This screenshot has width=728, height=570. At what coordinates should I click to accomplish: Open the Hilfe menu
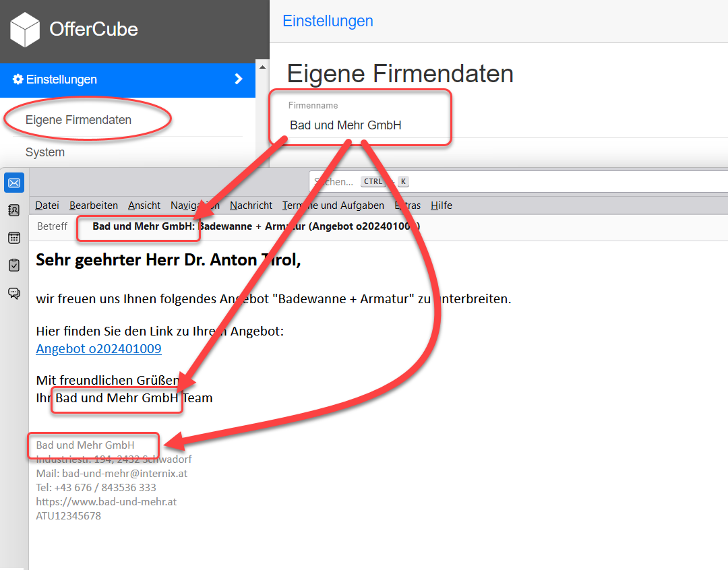coord(441,205)
